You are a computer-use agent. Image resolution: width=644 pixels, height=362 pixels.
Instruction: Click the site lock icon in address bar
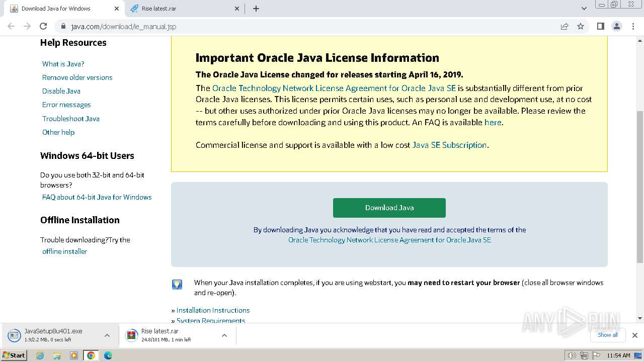[63, 26]
